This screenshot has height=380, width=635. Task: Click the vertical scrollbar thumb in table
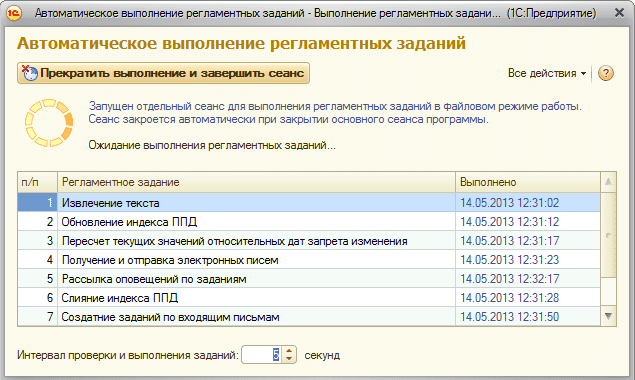(608, 235)
